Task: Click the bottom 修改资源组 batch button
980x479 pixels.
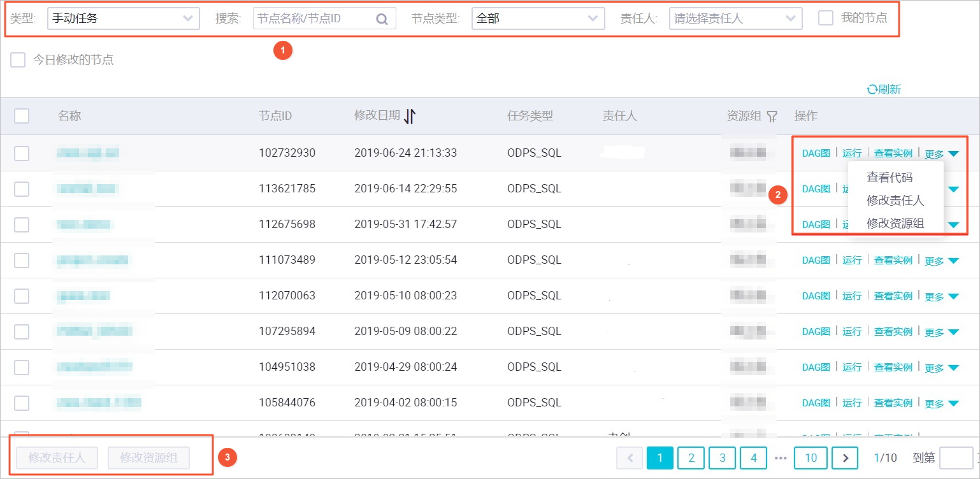Action: [x=148, y=457]
